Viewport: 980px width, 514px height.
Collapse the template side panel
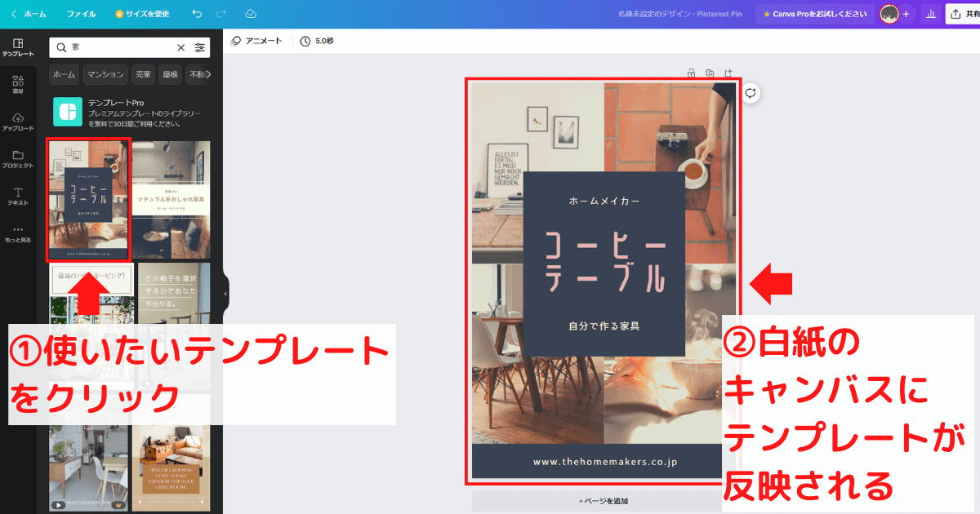point(224,292)
